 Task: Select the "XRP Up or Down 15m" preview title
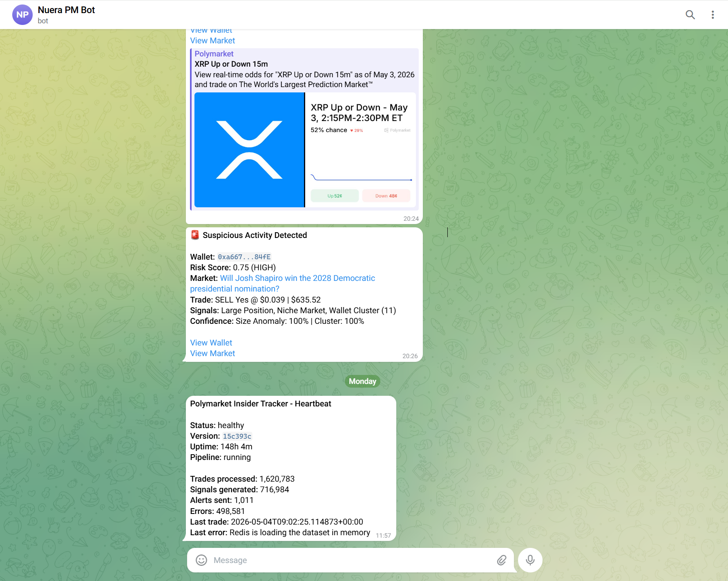(231, 64)
